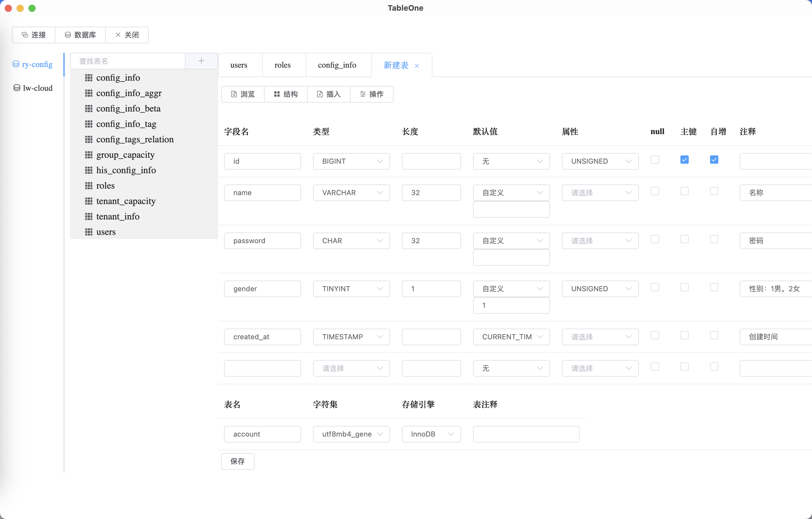Screen dimensions: 812x519
Task: Switch to the config_info tab
Action: coord(337,65)
